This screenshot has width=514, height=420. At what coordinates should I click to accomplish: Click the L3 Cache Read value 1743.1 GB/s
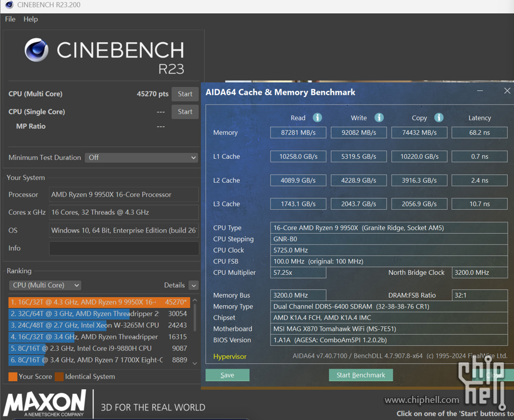pyautogui.click(x=298, y=204)
